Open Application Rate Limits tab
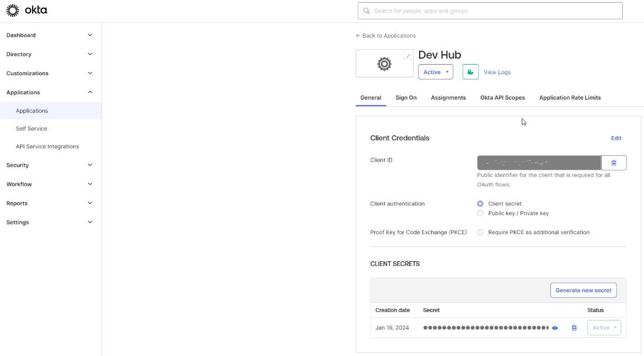The width and height of the screenshot is (644, 356). pos(570,97)
